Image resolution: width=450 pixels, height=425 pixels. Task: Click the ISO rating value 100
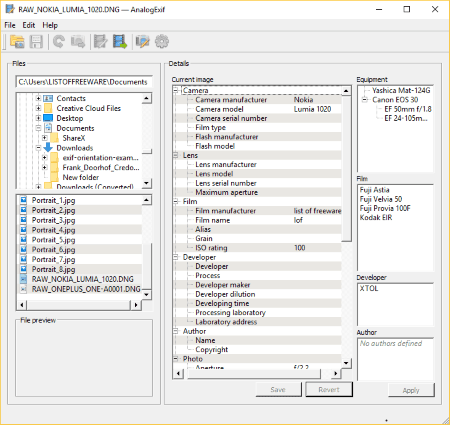pos(300,248)
